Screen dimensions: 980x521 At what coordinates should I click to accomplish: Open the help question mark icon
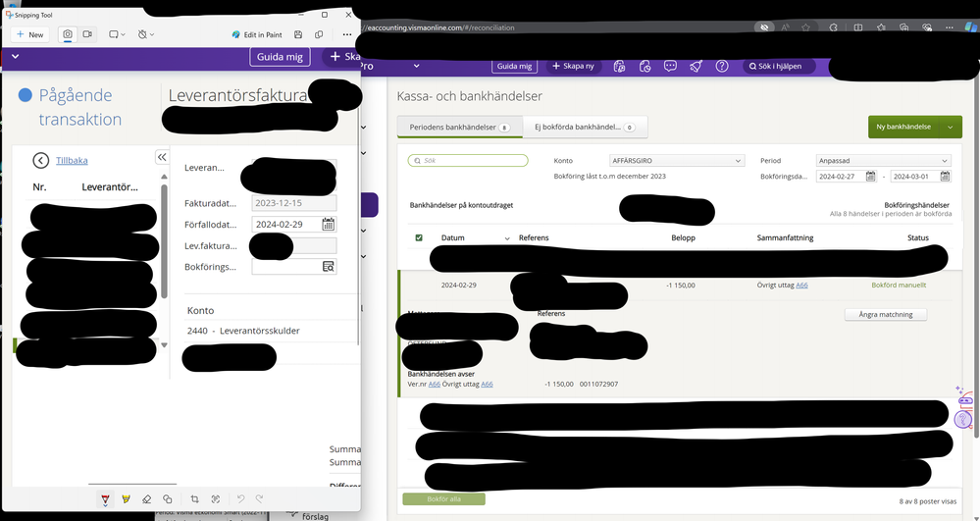722,66
